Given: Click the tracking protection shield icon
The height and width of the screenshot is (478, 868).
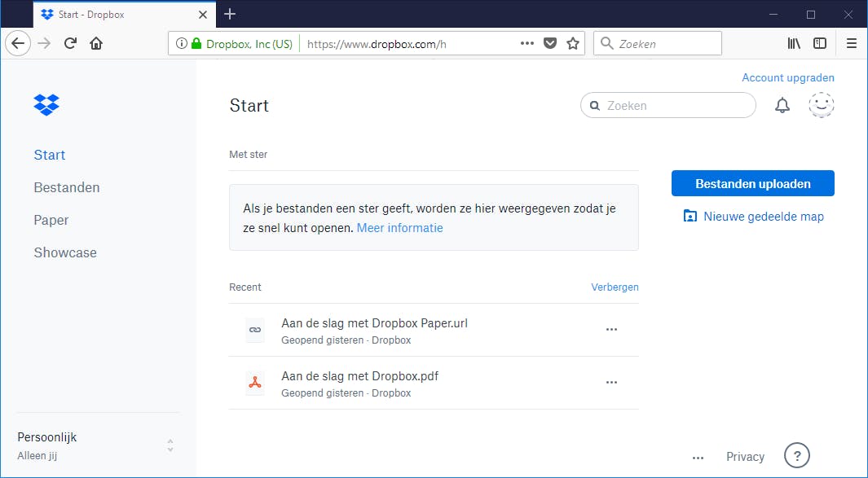Looking at the screenshot, I should pos(549,43).
